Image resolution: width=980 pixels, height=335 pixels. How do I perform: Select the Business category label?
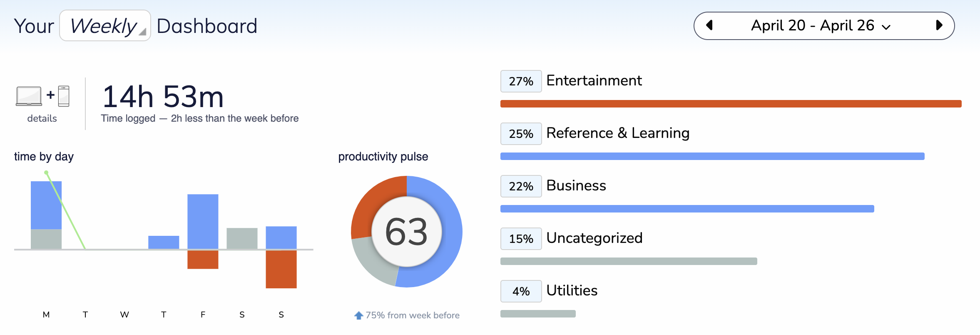[576, 185]
